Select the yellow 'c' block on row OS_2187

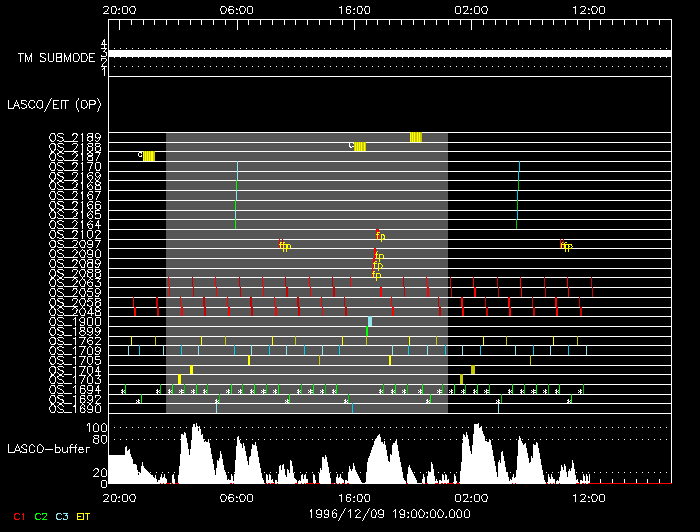point(149,156)
